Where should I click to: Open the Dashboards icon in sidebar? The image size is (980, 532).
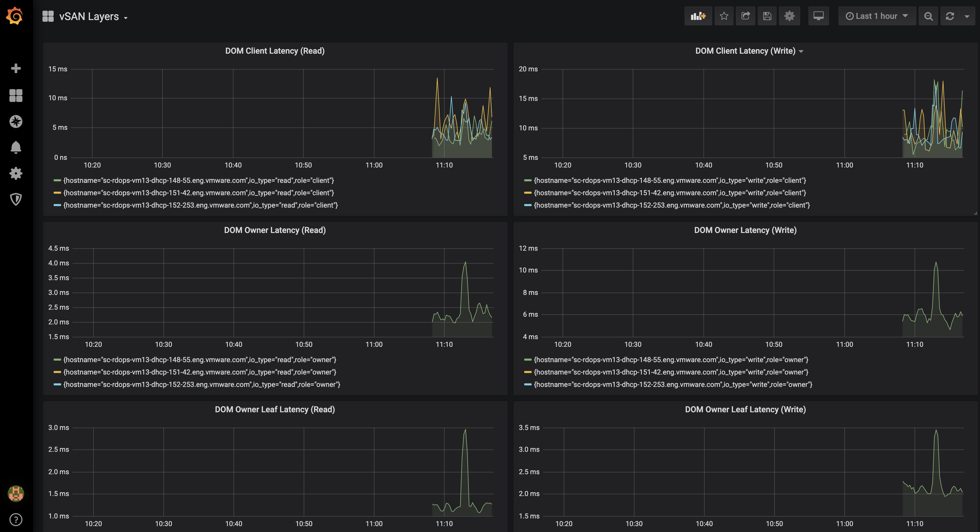[x=16, y=95]
